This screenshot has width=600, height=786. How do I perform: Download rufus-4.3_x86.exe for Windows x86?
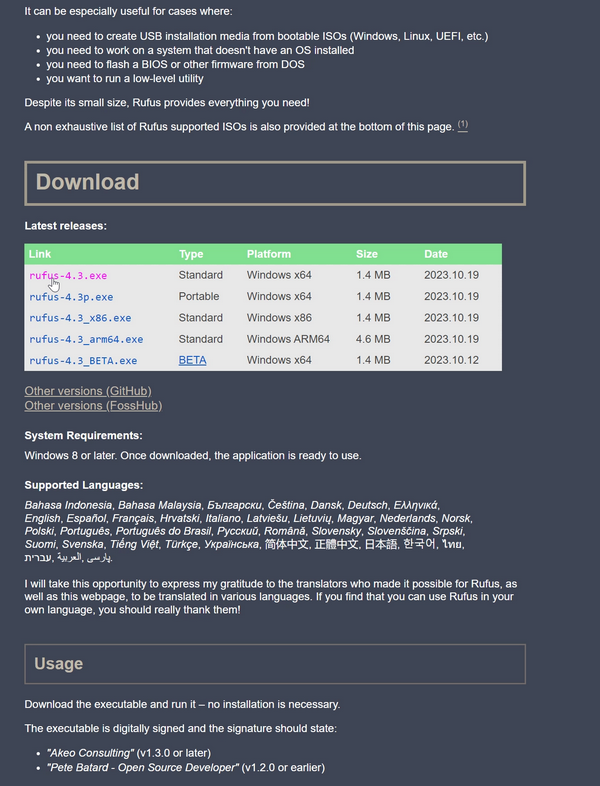click(x=80, y=318)
